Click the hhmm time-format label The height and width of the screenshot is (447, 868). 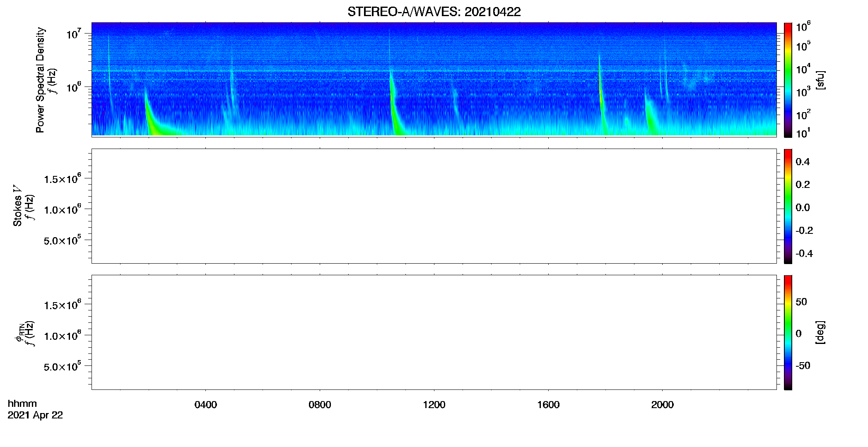pyautogui.click(x=22, y=404)
